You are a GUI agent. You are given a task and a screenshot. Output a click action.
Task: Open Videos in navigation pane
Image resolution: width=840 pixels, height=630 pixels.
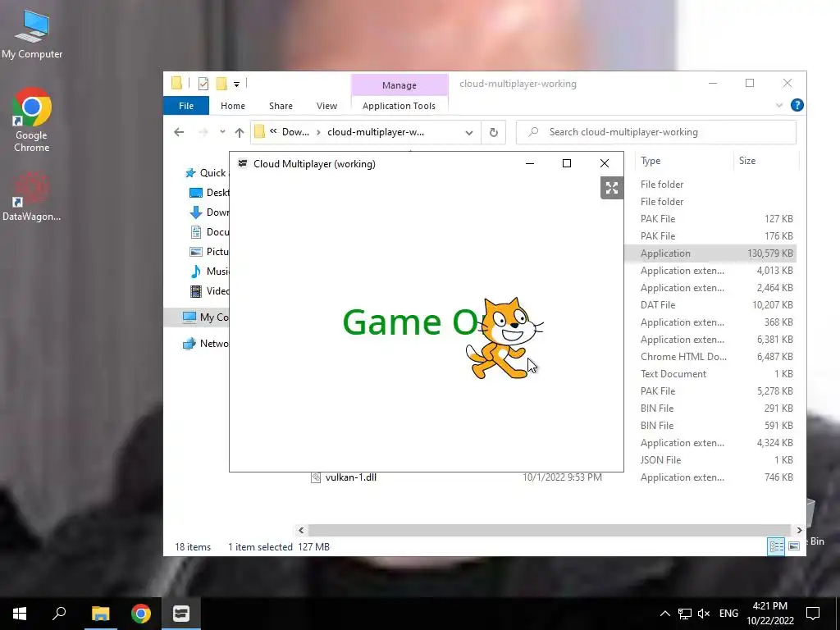[x=209, y=291]
